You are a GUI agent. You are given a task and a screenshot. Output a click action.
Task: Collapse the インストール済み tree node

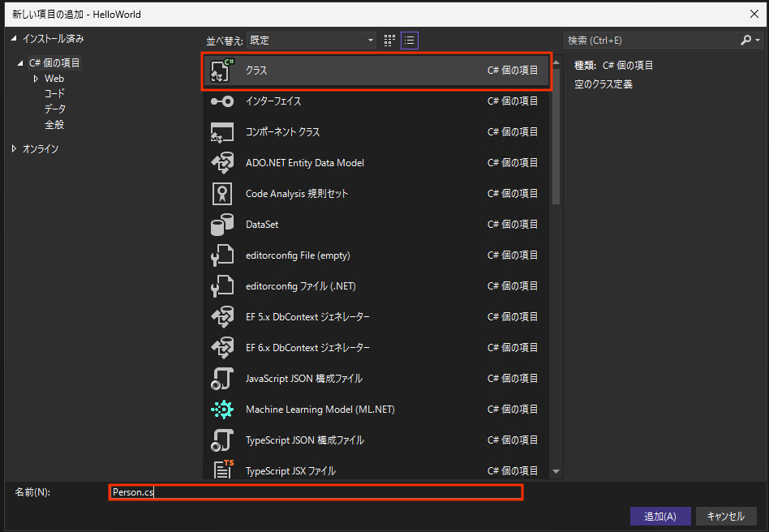[14, 38]
